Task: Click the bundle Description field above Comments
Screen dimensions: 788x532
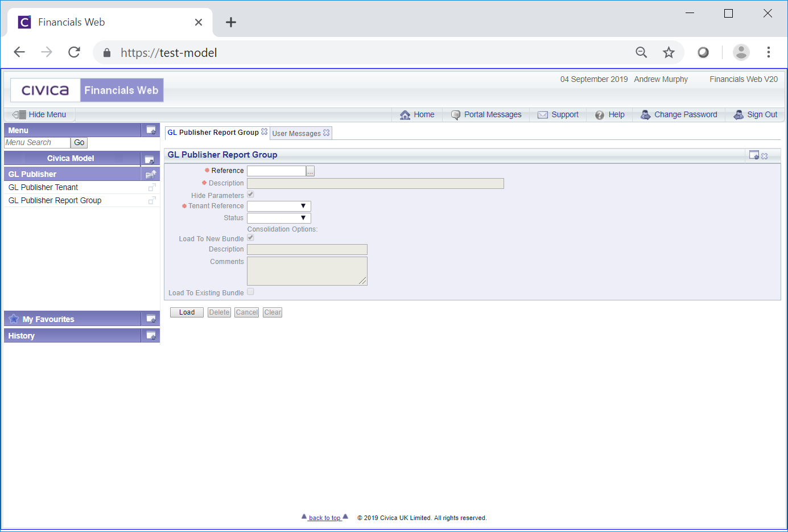Action: 307,249
